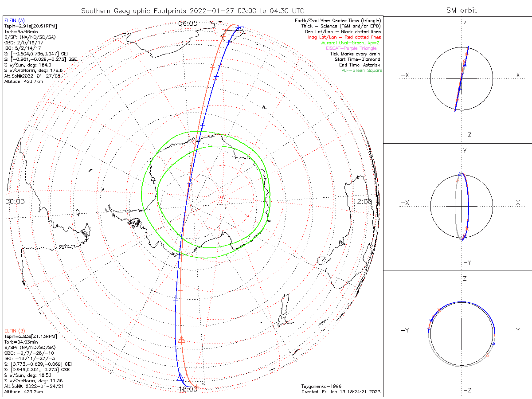
Task: Click 'B/SP: (NA/ND/SD/SA)' under ELFIN (A)
Action: 29,36
